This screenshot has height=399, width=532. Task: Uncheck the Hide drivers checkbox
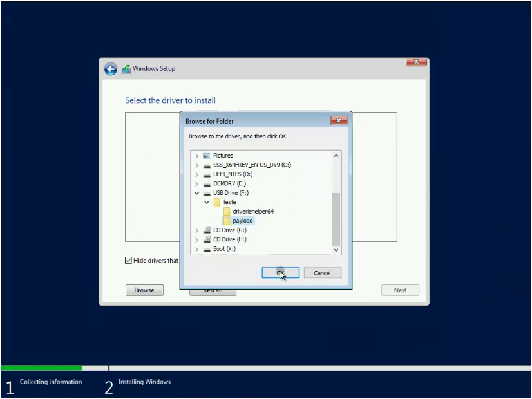[x=127, y=260]
